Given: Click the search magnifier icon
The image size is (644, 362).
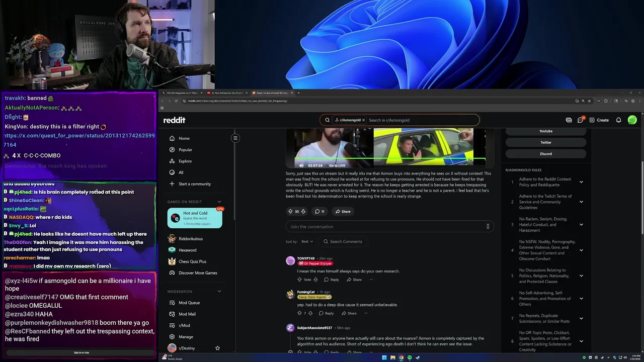Looking at the screenshot, I should (x=327, y=120).
